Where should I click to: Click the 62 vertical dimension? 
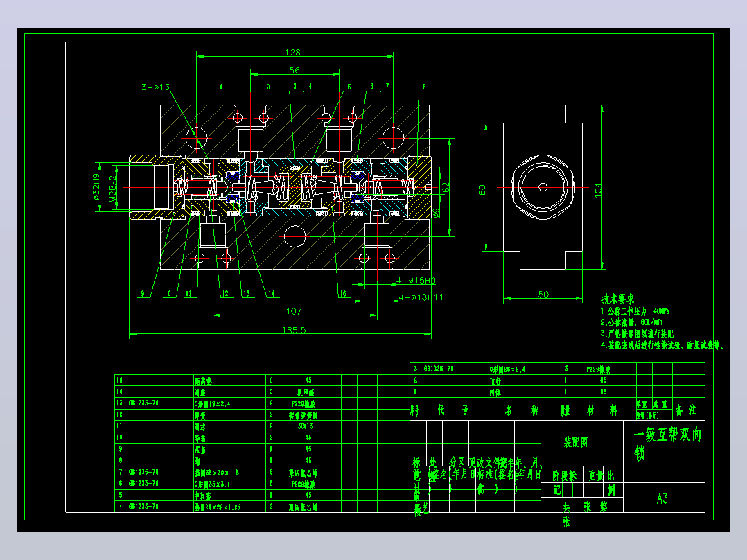[446, 188]
